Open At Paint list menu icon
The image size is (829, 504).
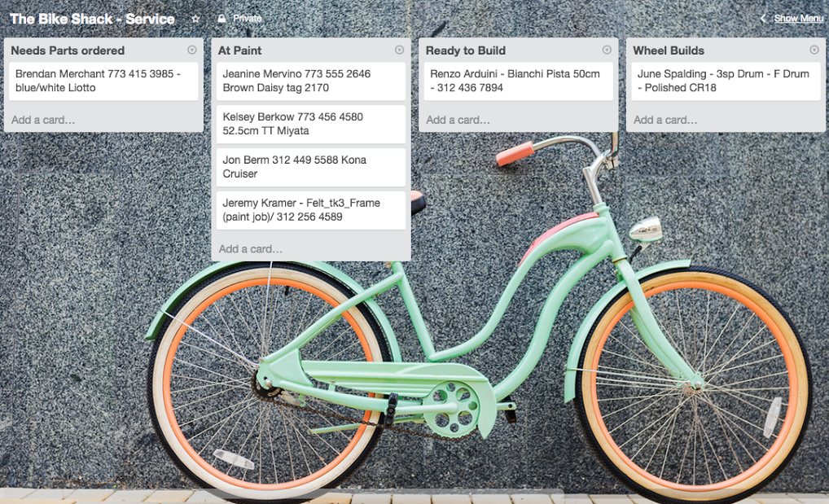coord(399,50)
